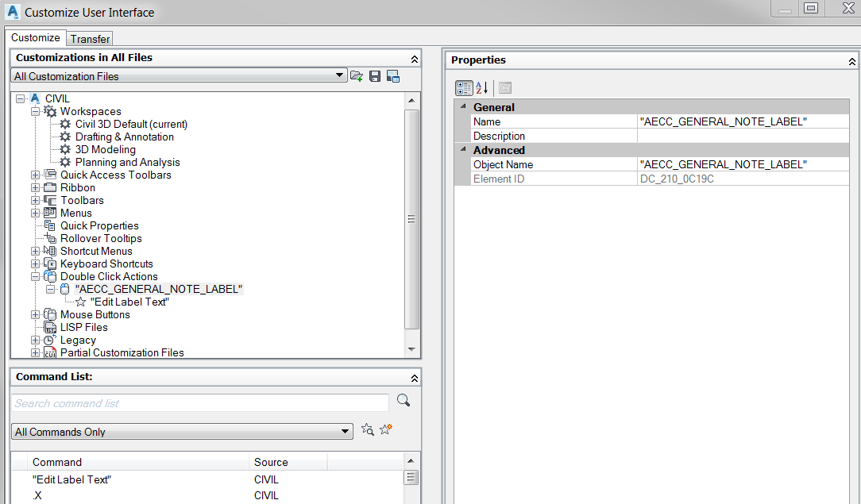Collapse the Workspaces tree node
861x504 pixels.
click(x=35, y=111)
